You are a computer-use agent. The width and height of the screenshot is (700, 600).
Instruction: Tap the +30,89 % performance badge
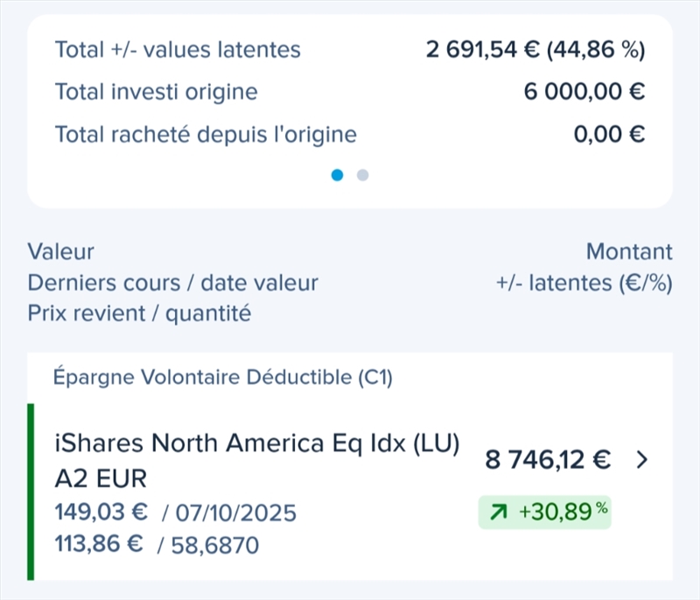coord(544,513)
